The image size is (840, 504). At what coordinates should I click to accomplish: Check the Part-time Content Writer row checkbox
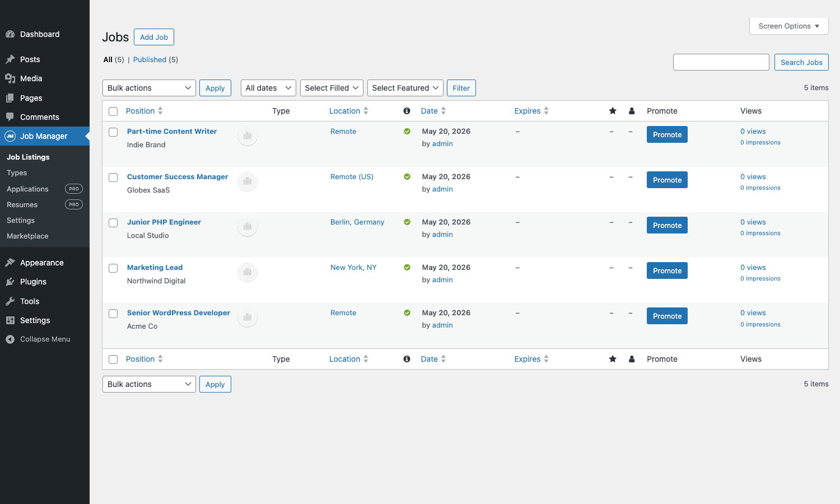(113, 132)
